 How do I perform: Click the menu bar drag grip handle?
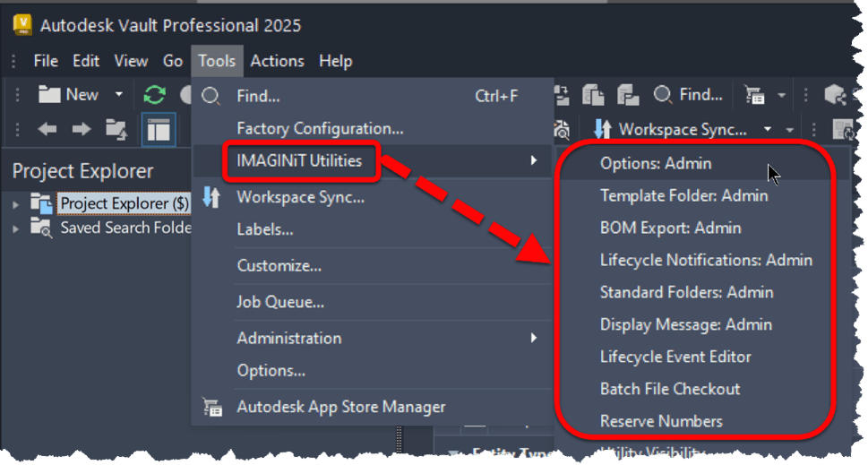[x=13, y=61]
